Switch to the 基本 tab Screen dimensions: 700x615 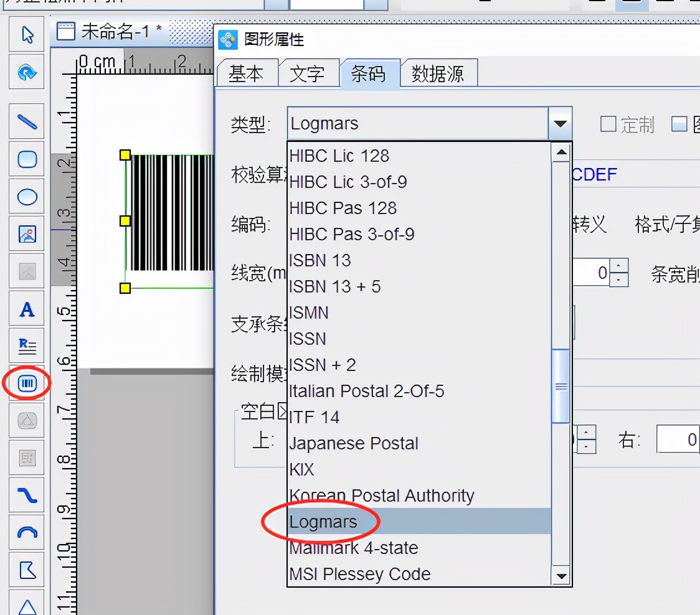pos(246,73)
